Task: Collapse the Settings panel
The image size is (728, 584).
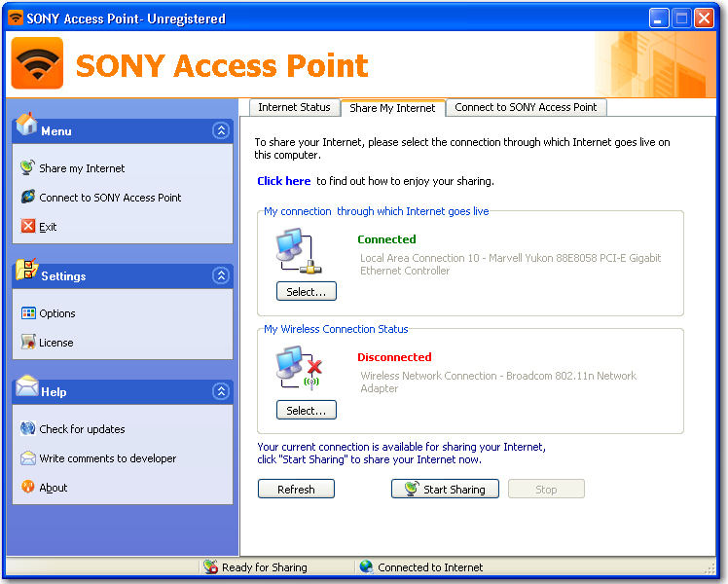Action: click(221, 275)
